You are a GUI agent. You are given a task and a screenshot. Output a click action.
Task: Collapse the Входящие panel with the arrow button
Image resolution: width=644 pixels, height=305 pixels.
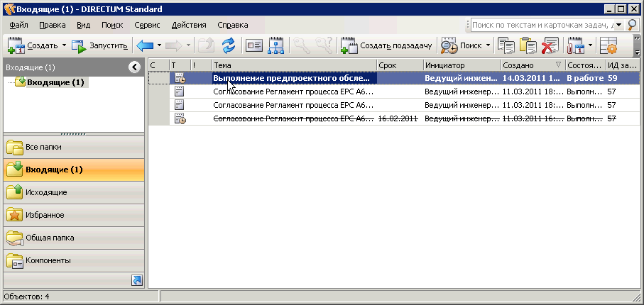[x=134, y=67]
